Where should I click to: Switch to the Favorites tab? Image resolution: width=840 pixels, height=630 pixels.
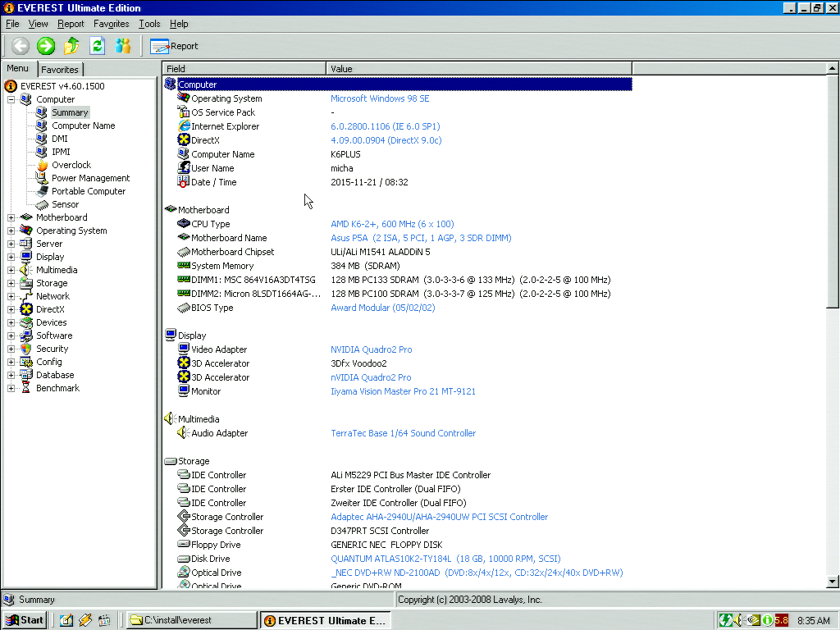click(x=60, y=70)
